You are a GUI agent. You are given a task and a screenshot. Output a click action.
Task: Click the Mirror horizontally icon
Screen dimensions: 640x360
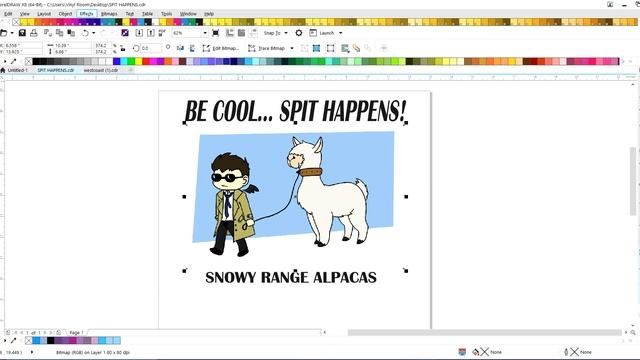tap(180, 48)
